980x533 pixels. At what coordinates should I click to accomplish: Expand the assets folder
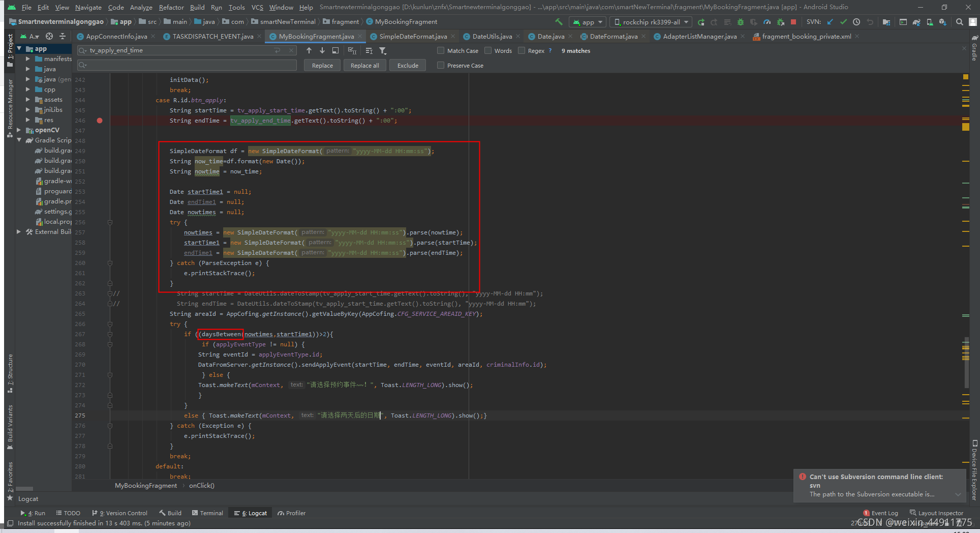[28, 100]
